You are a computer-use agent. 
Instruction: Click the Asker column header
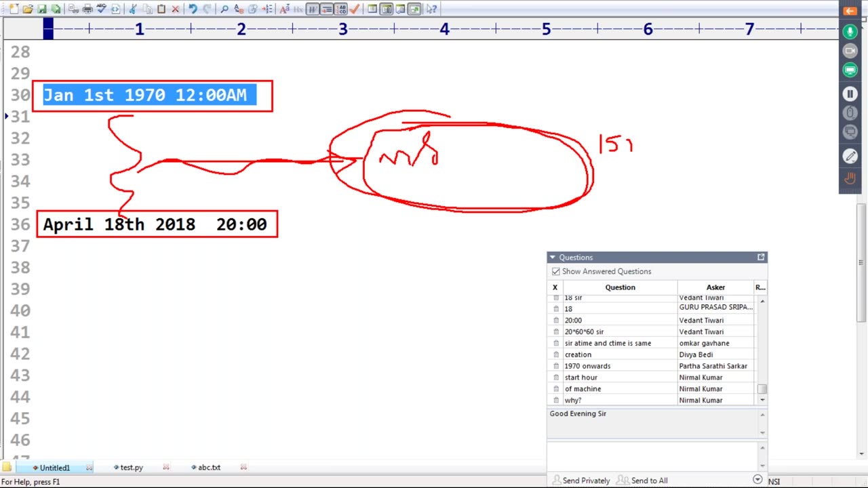click(715, 287)
